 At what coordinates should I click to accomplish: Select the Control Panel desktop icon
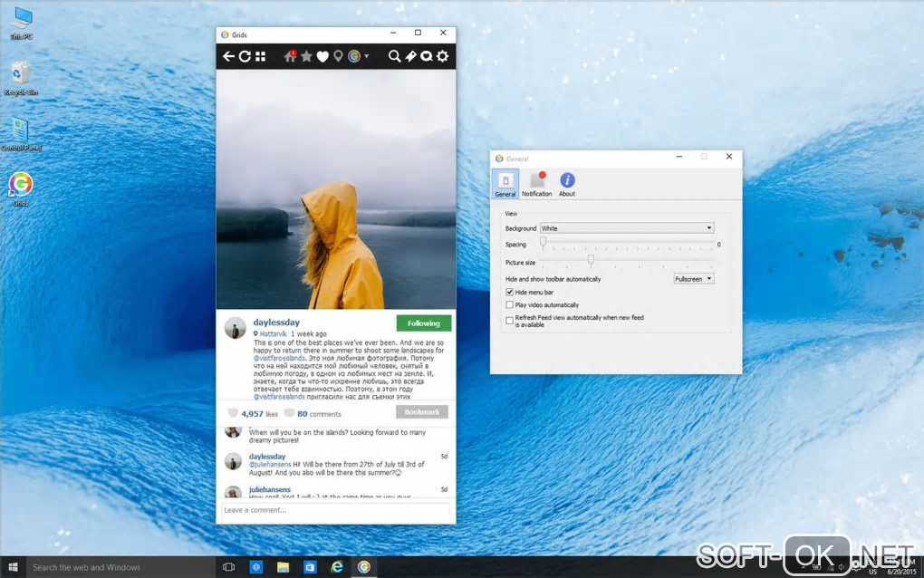[21, 134]
